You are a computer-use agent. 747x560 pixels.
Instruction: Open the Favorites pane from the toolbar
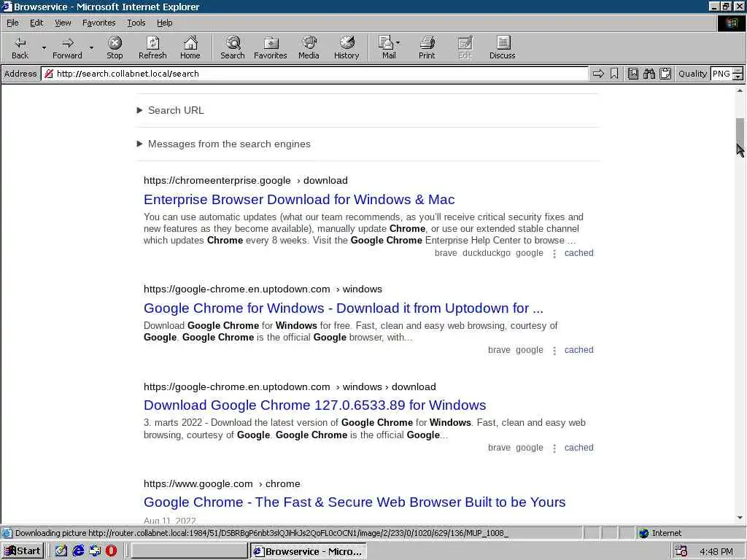point(271,47)
